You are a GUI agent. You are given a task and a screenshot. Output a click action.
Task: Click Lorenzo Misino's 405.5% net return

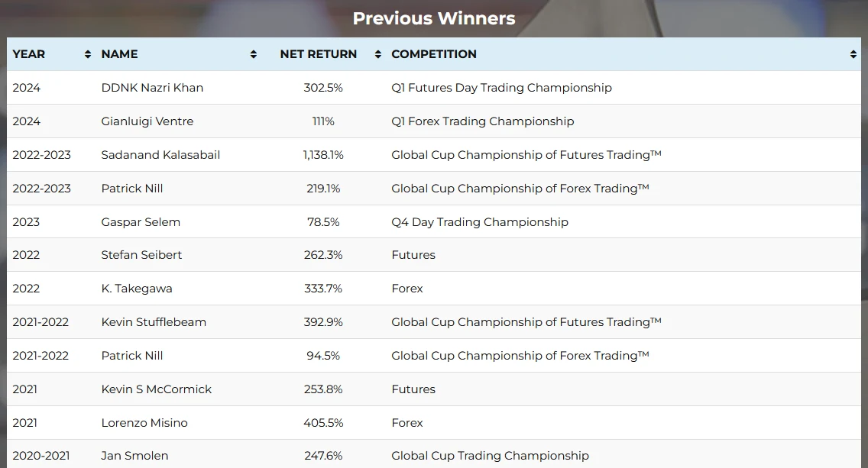click(323, 423)
